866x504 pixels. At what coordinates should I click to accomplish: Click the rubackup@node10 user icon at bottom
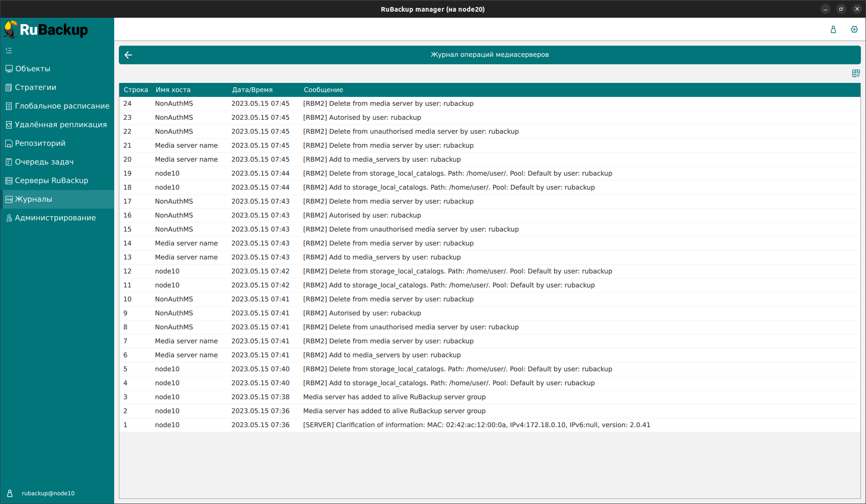[10, 493]
